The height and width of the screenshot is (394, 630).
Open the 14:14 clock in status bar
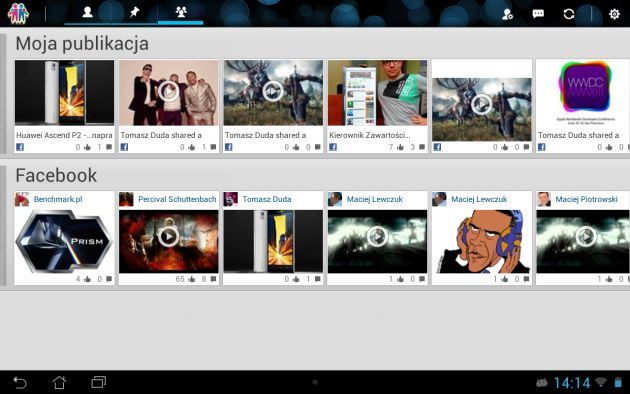point(572,383)
